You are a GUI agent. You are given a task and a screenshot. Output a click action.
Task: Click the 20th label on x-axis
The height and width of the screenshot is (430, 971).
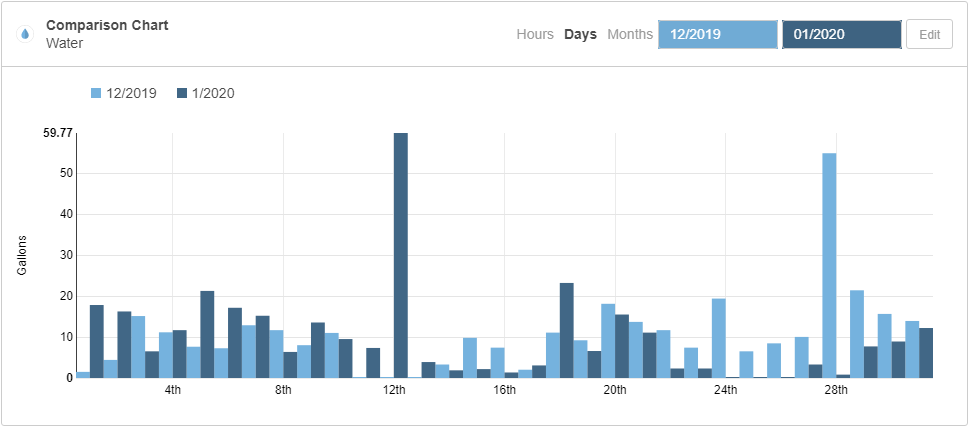615,390
